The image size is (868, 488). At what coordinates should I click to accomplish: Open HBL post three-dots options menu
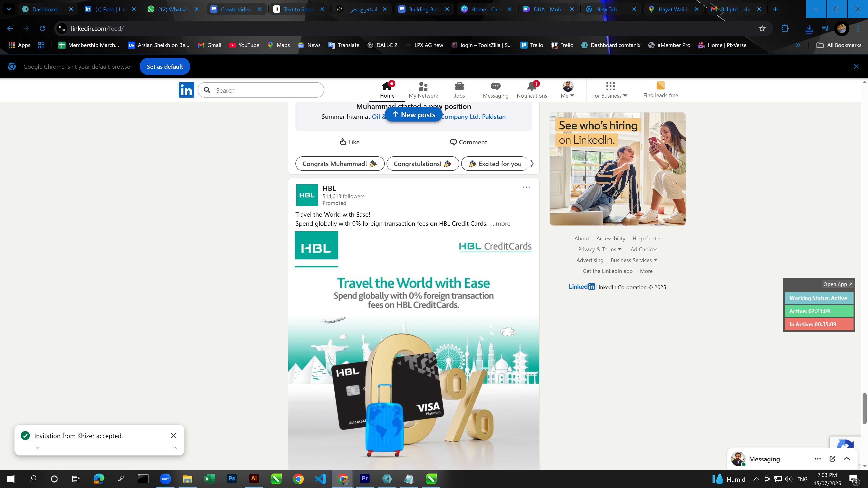tap(526, 187)
